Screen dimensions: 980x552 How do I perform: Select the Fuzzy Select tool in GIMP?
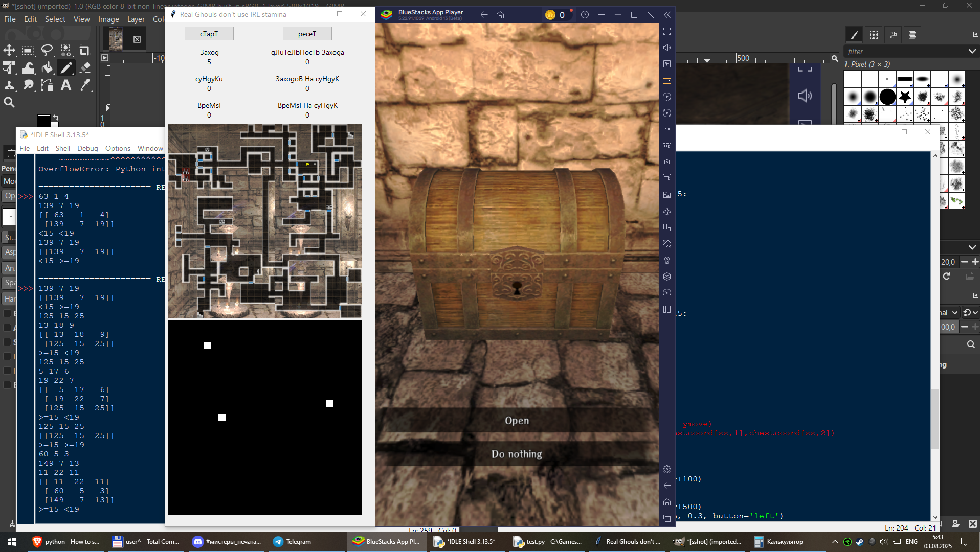click(66, 50)
